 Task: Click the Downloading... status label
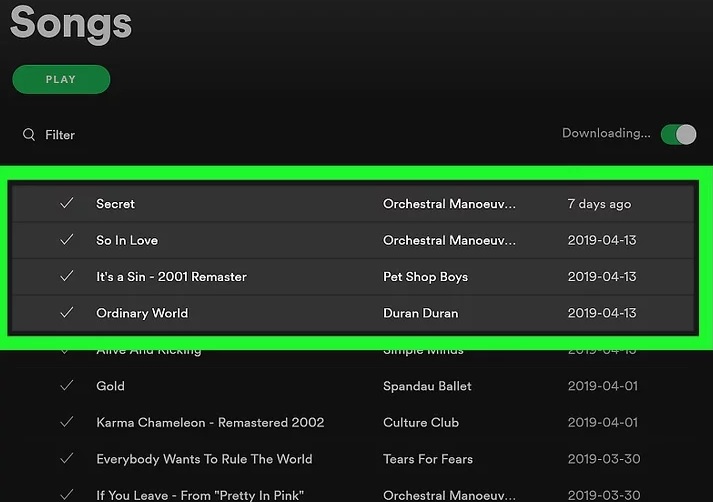606,133
